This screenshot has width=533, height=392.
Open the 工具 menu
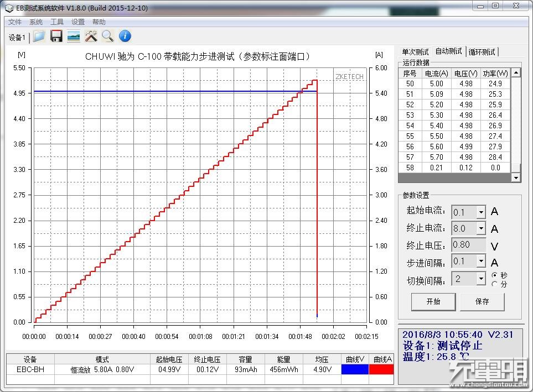click(57, 22)
